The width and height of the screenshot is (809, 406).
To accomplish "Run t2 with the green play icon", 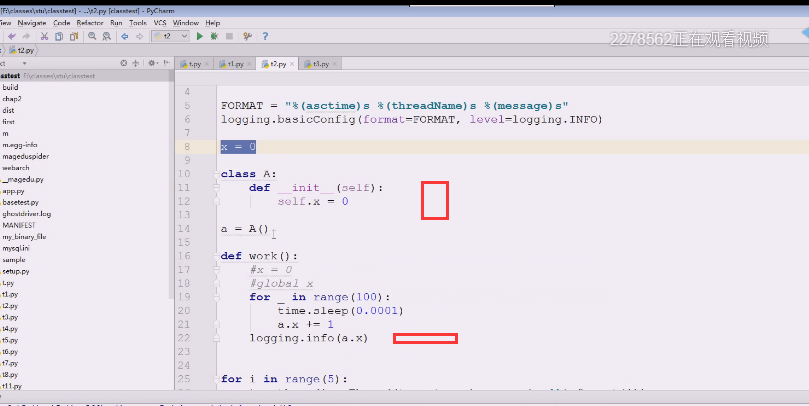I will point(200,36).
